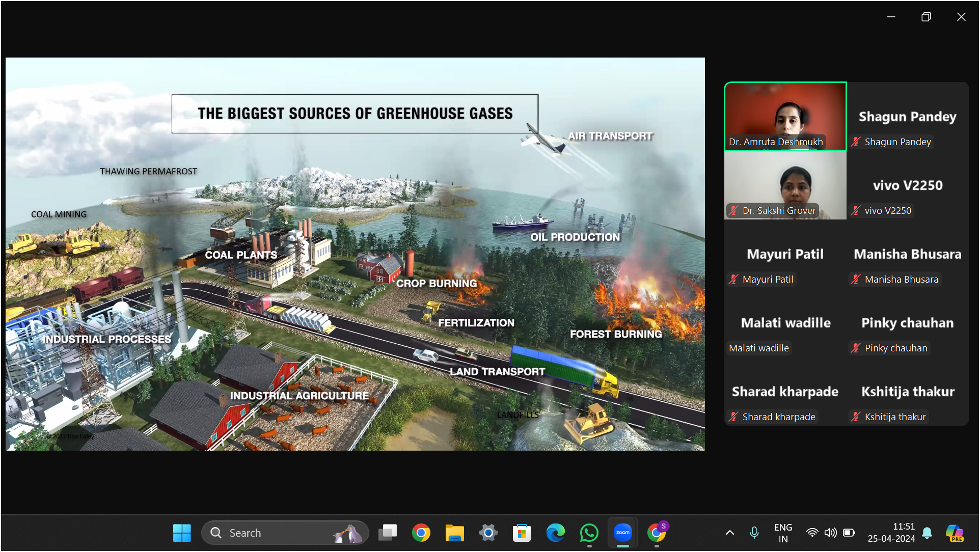Select the Manisha Bhusara participant tile name
The height and width of the screenshot is (552, 980).
point(908,254)
